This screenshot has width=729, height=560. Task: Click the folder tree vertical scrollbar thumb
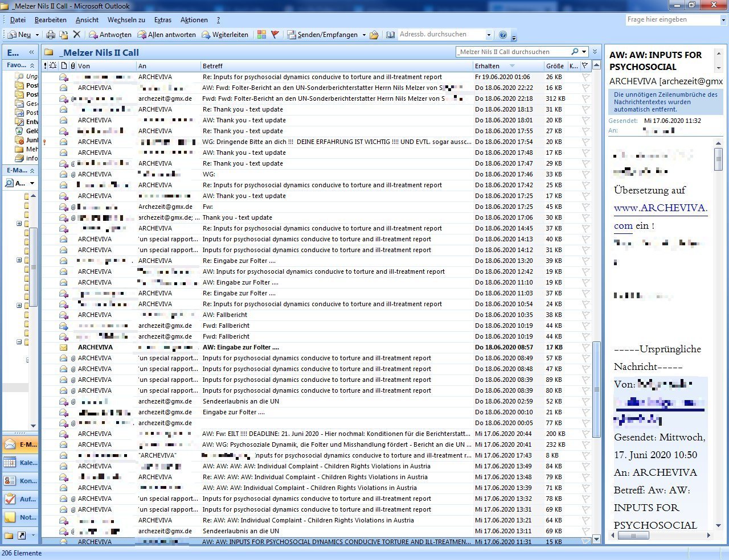pyautogui.click(x=33, y=266)
